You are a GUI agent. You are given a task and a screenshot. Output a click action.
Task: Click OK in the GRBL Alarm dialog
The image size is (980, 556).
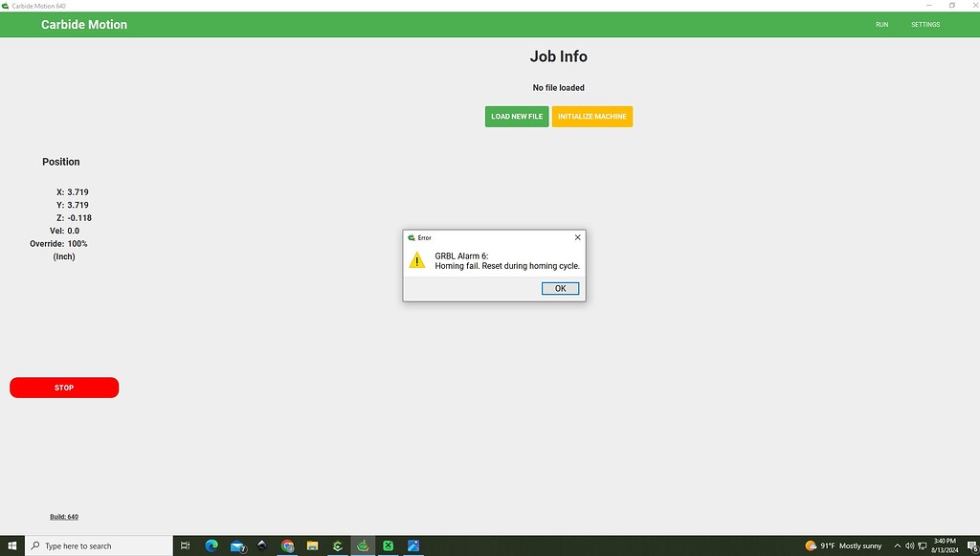(560, 288)
